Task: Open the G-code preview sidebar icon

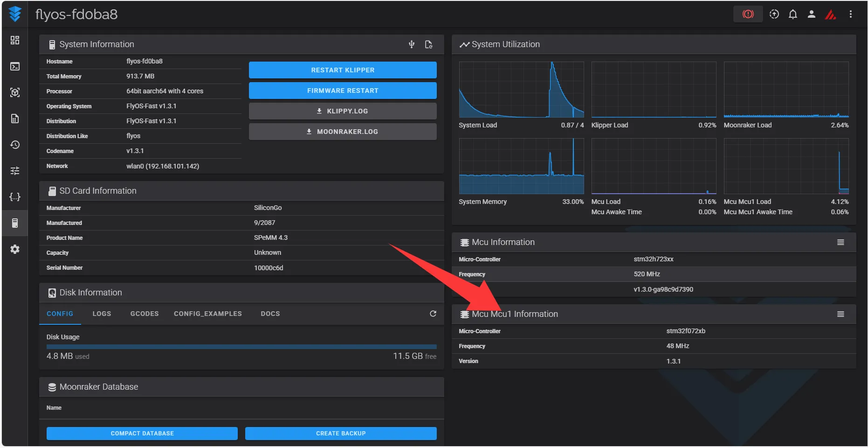Action: tap(15, 92)
